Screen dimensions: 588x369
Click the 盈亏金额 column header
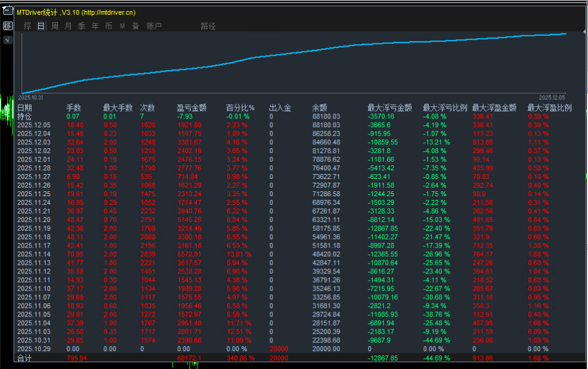coord(191,108)
